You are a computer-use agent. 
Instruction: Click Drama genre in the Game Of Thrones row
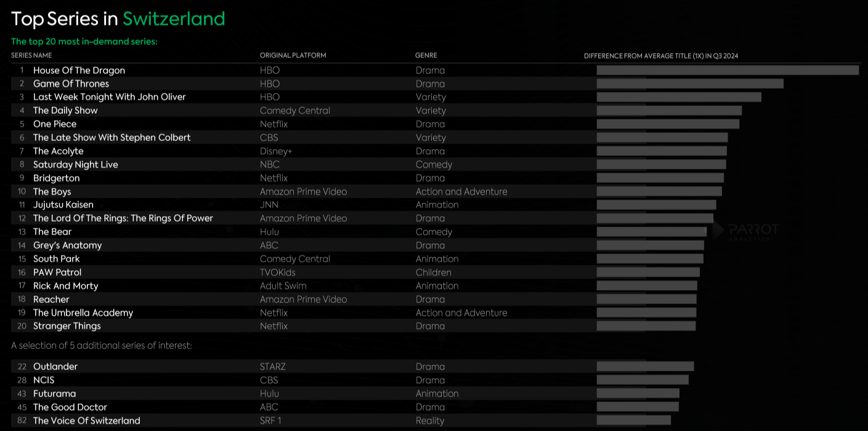430,84
